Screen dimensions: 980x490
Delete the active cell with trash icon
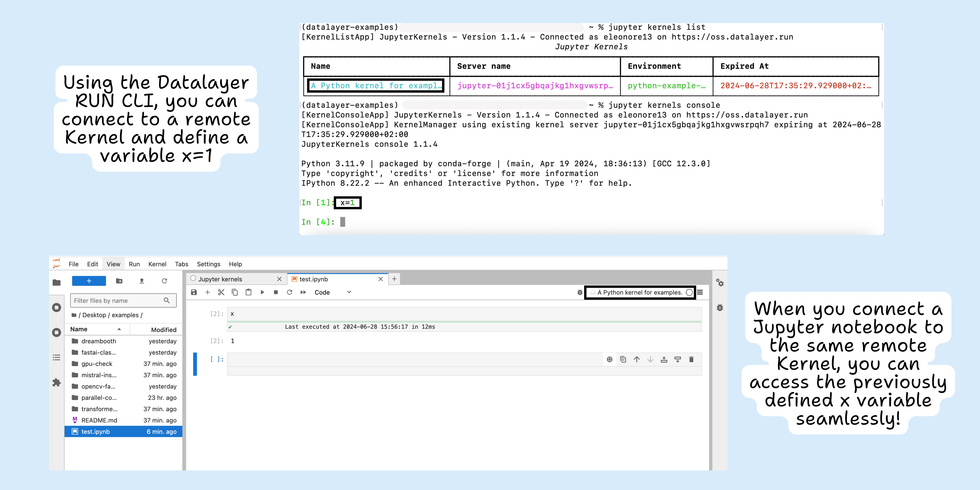(691, 359)
